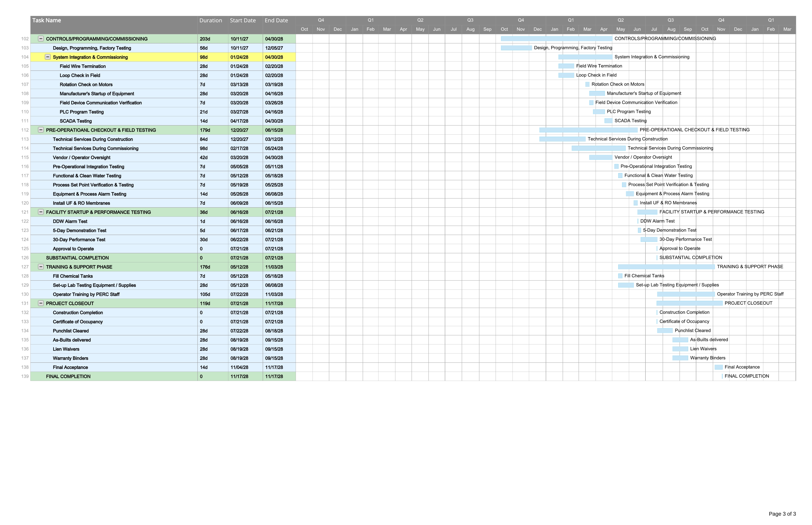812x525 pixels.
Task: Click the Duration column header
Action: click(x=213, y=25)
